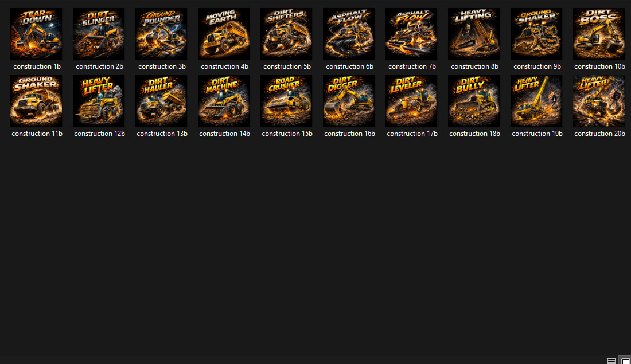This screenshot has height=364, width=631.
Task: Select Ground Pounder image construction 3b
Action: 161,34
